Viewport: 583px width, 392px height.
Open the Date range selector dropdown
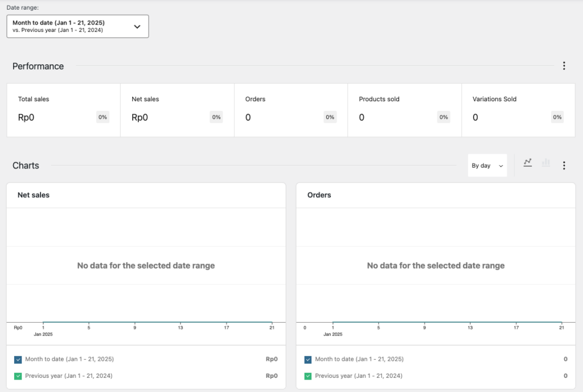77,26
